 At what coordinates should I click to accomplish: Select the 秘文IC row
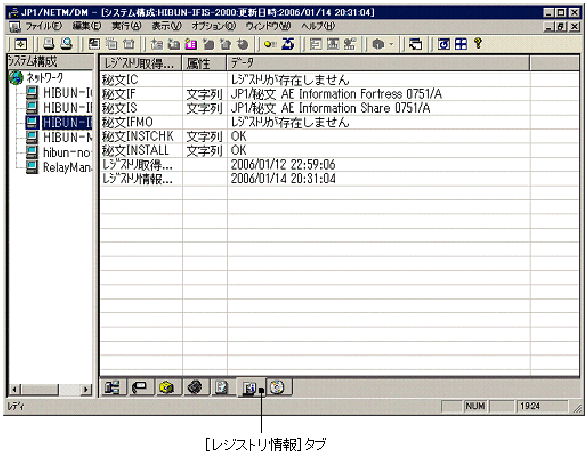coord(339,79)
